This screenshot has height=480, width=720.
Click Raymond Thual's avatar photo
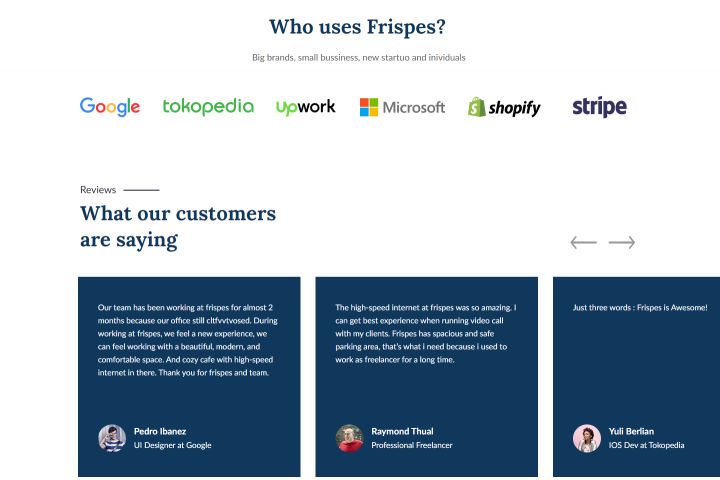click(349, 438)
